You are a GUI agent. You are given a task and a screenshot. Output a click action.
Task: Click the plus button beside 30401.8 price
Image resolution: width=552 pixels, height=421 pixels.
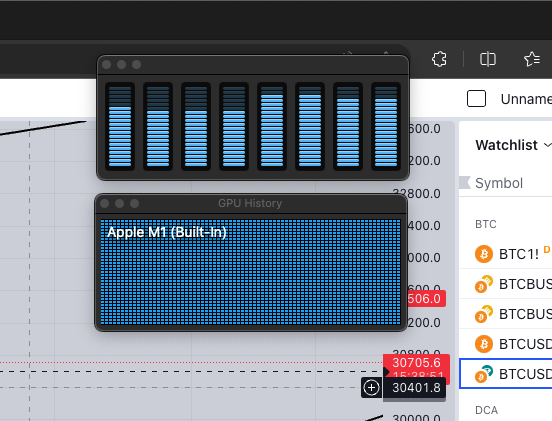(371, 388)
